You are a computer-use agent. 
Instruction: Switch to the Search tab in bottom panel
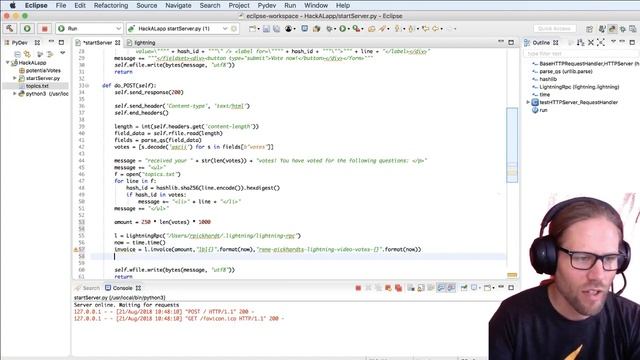[x=87, y=288]
